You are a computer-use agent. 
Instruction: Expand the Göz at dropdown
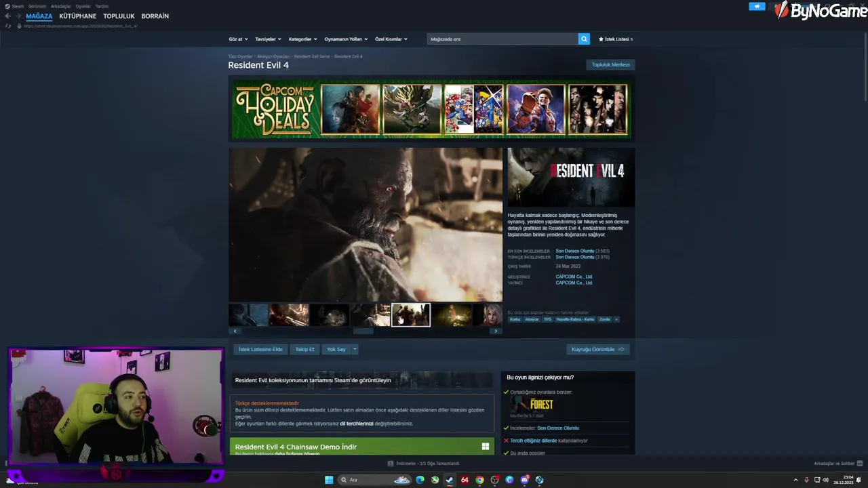(238, 39)
